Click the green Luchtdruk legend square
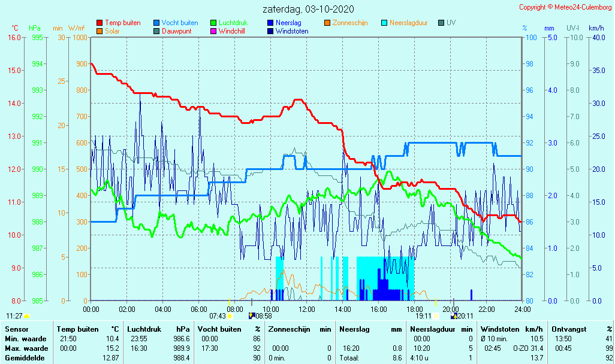The width and height of the screenshot is (615, 364). (213, 23)
